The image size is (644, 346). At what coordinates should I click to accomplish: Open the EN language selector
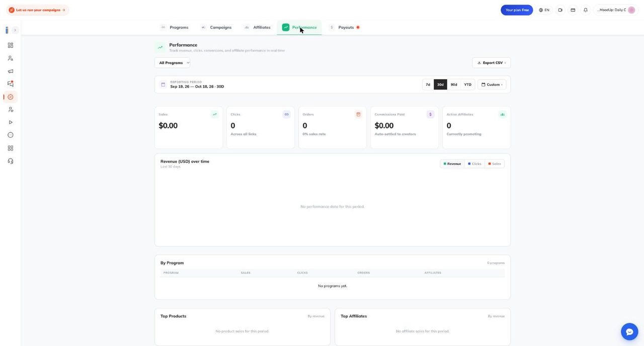pyautogui.click(x=544, y=10)
